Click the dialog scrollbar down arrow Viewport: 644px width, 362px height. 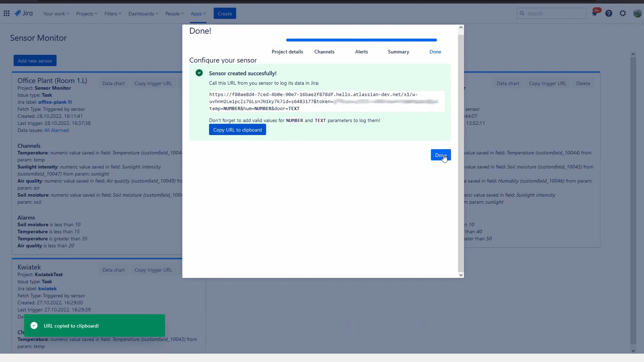(461, 275)
